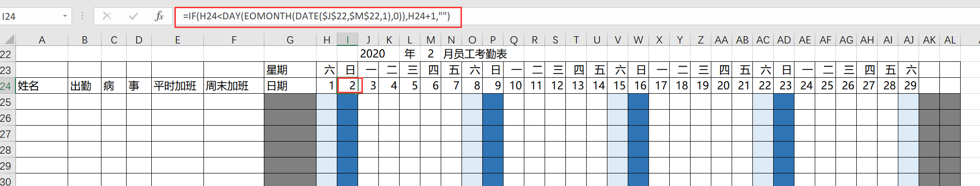Click inside the formula bar text
Screen dimensions: 980x186
[317, 16]
